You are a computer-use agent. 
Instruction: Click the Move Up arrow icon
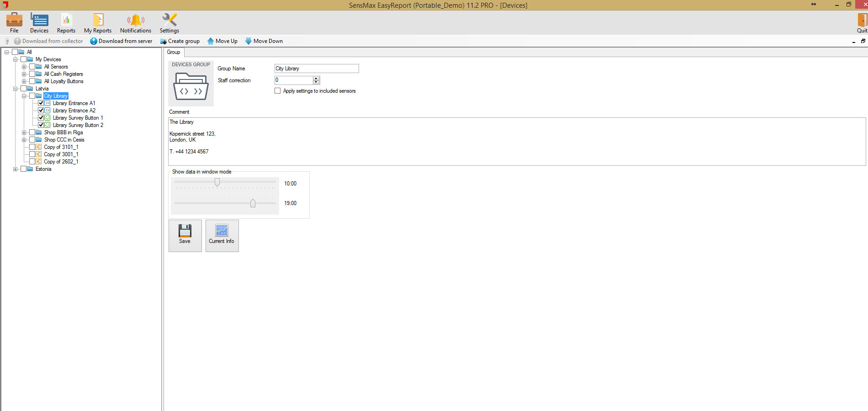coord(211,41)
